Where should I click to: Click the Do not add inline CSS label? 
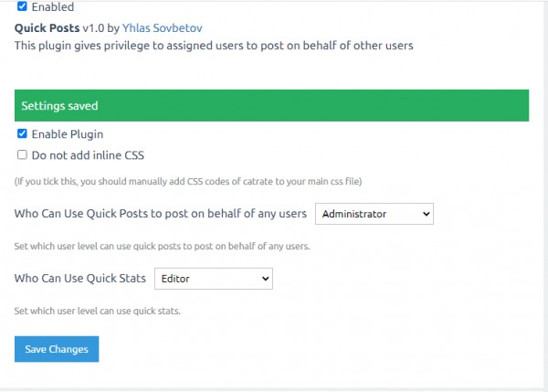pyautogui.click(x=88, y=155)
